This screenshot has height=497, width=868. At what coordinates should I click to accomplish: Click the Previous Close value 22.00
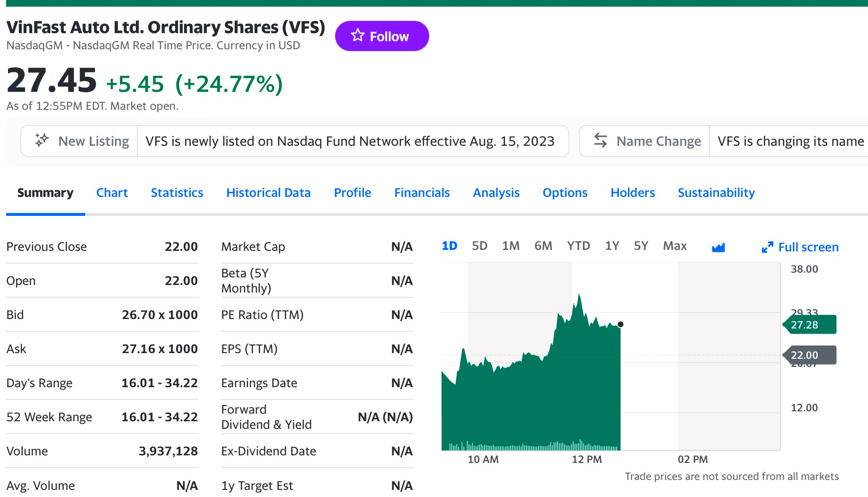click(181, 247)
